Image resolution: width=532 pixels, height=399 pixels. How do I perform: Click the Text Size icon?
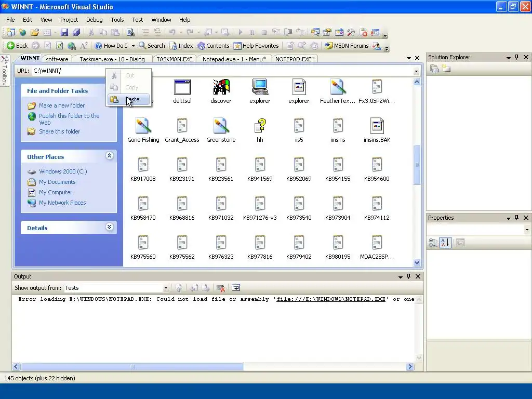pyautogui.click(x=84, y=46)
